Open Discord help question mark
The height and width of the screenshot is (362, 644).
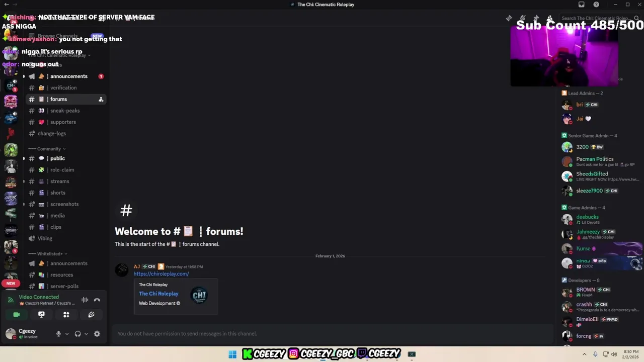coord(596,5)
